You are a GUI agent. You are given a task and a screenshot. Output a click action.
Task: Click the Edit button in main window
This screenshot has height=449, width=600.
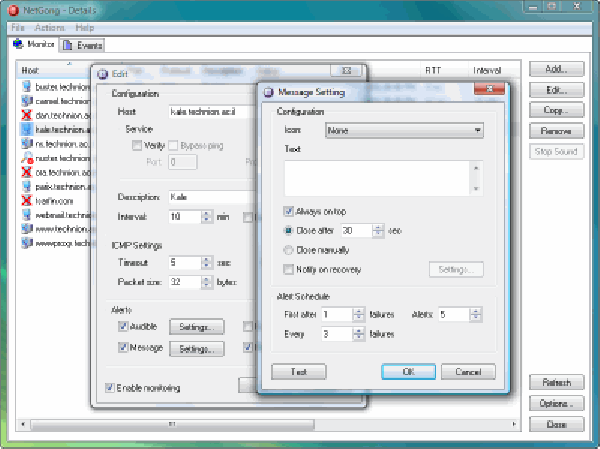click(x=556, y=90)
